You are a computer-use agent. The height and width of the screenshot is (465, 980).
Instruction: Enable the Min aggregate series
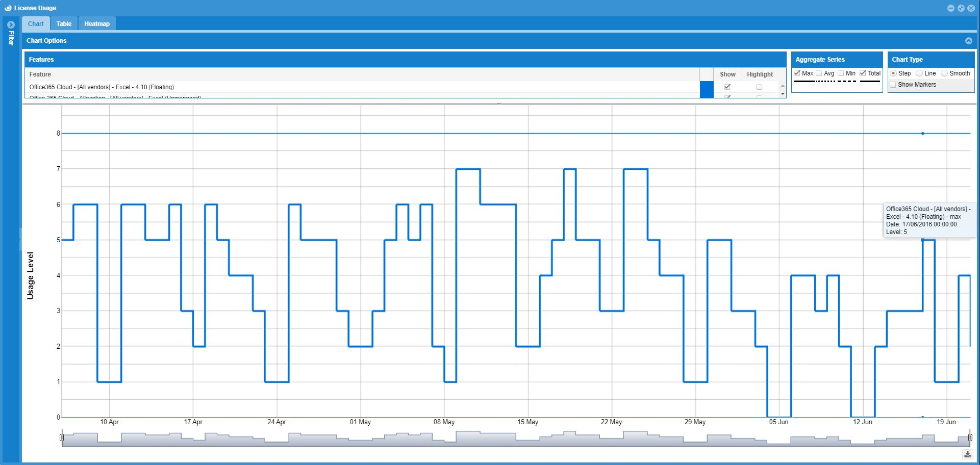pos(841,73)
